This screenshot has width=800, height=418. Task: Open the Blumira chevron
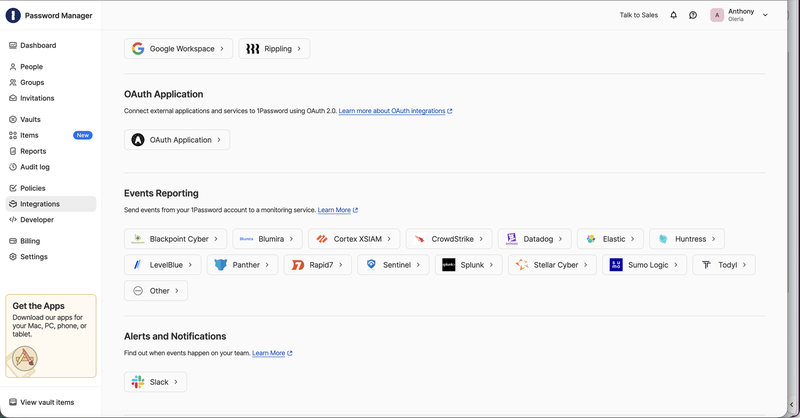tap(291, 239)
